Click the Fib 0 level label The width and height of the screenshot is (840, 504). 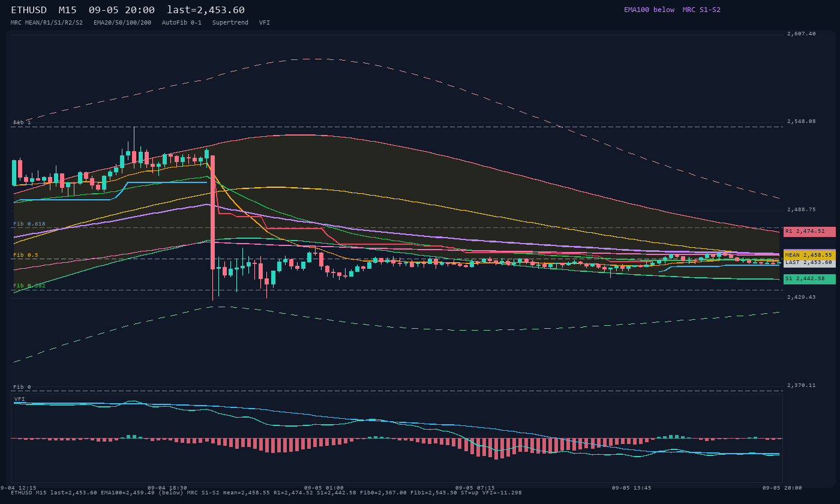(22, 387)
